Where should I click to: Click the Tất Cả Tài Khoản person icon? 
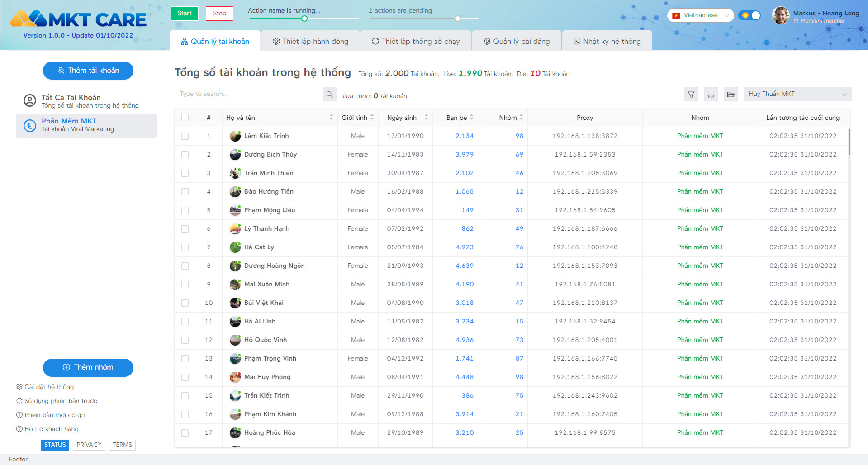click(30, 100)
